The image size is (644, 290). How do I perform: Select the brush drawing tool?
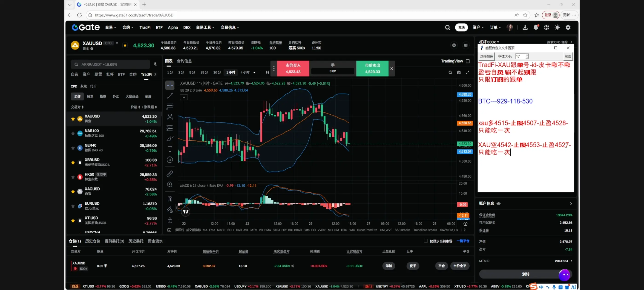click(x=170, y=139)
